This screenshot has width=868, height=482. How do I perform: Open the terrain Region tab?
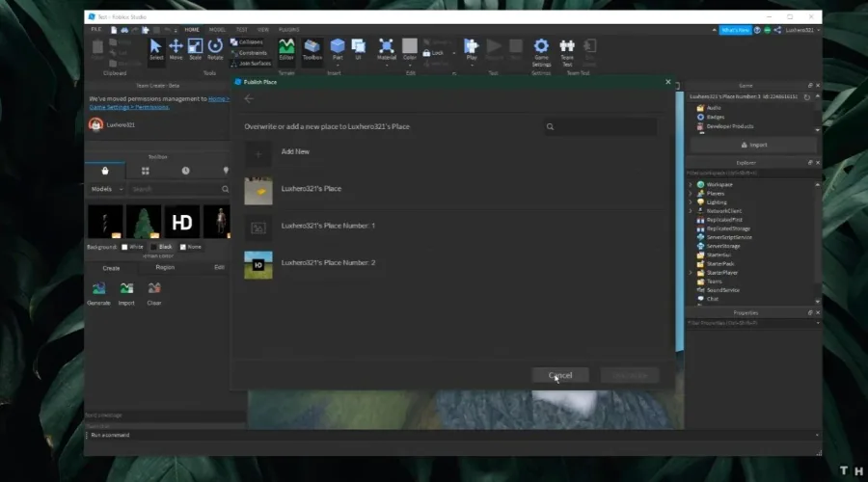click(x=165, y=267)
